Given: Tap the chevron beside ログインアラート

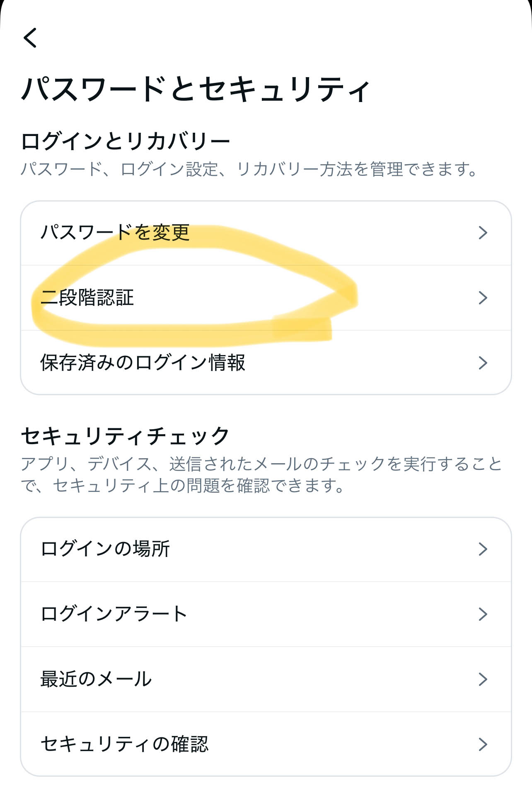Looking at the screenshot, I should 482,614.
